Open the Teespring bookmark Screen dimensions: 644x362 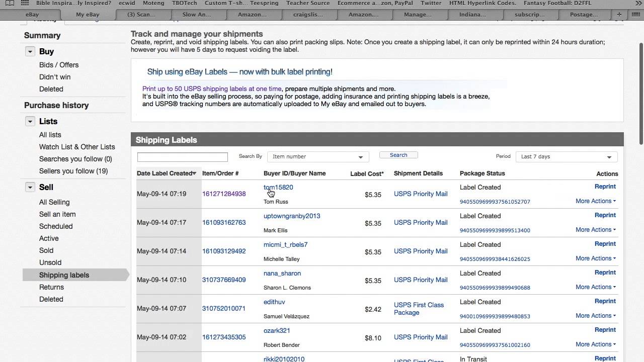(x=264, y=3)
